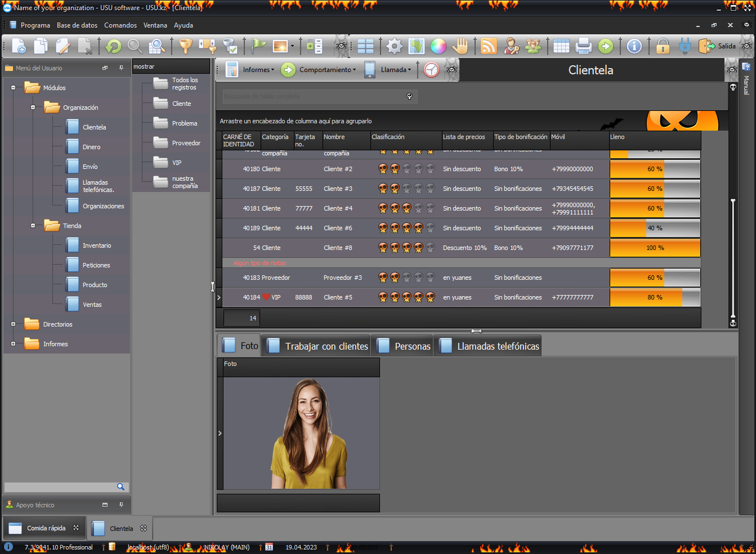
Task: Click the filter by column icon
Action: coord(208,46)
